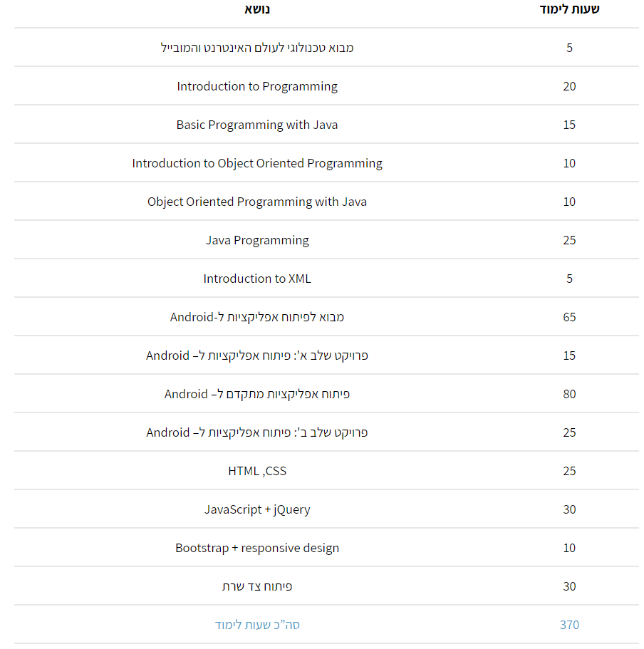
Task: Click JavaScript + jQuery topic
Action: [257, 509]
